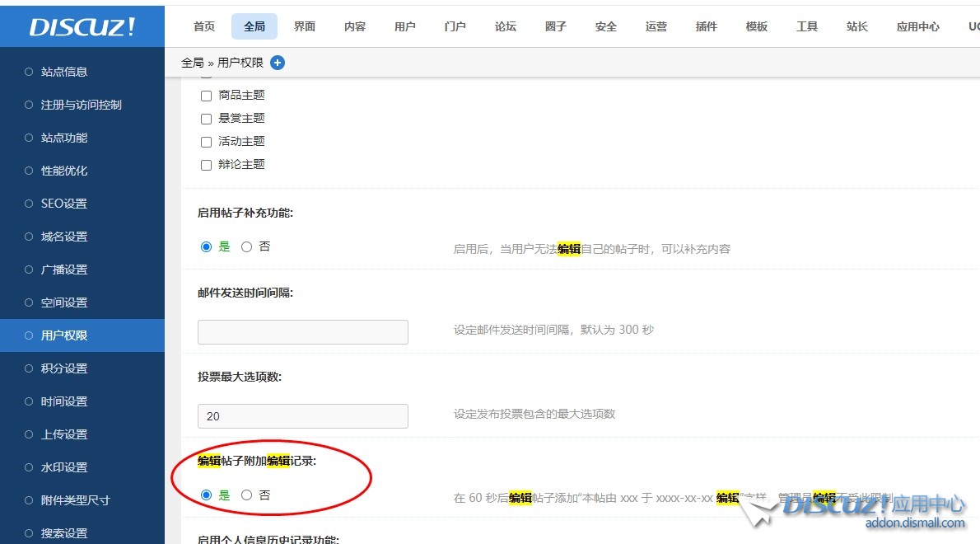Switch to the 插件 tab
The width and height of the screenshot is (980, 544).
coord(706,26)
